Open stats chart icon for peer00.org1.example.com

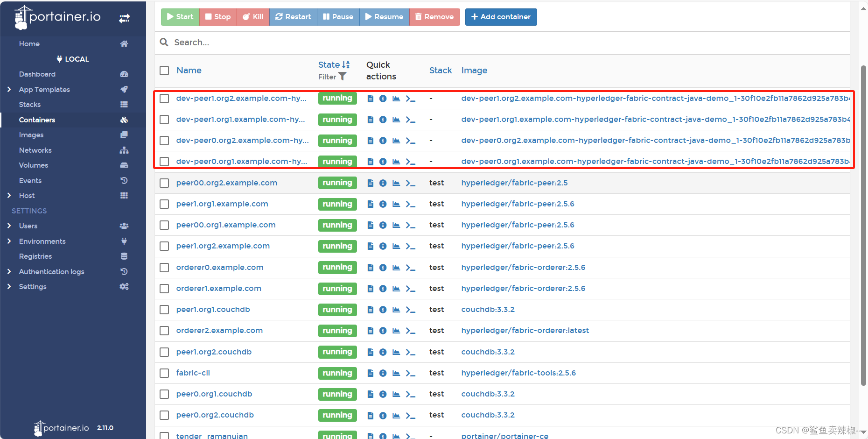tap(396, 225)
